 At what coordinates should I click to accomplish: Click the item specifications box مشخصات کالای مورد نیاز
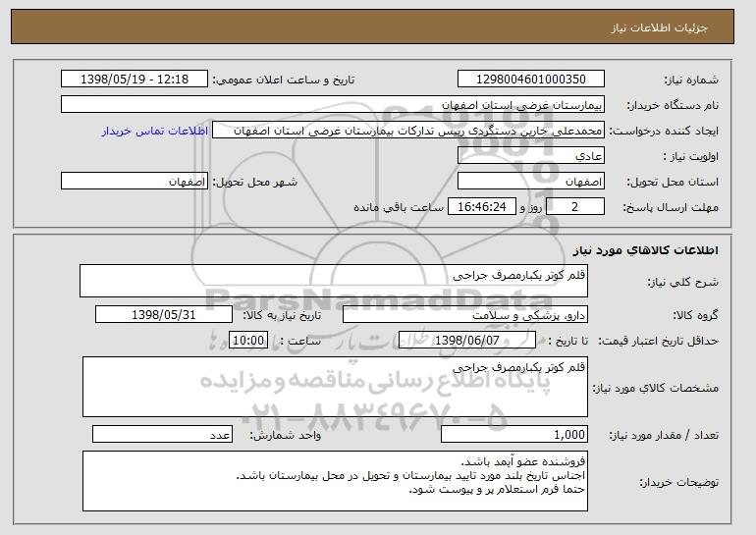(x=335, y=387)
